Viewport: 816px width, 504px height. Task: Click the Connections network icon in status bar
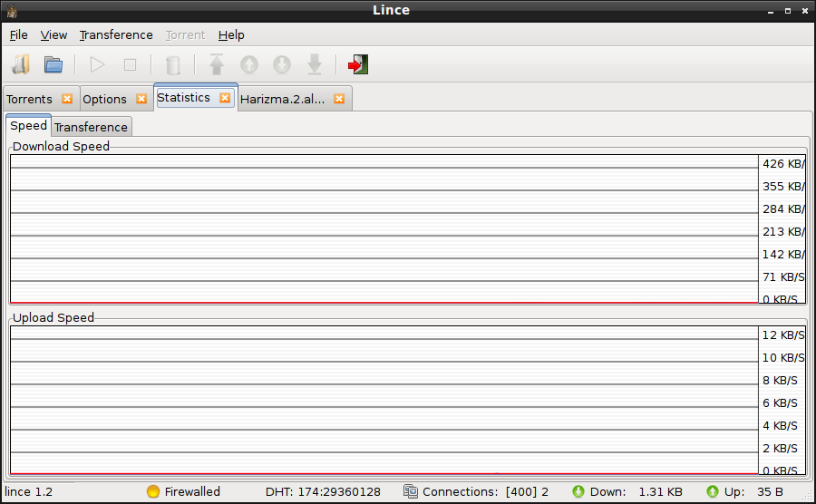tap(411, 491)
